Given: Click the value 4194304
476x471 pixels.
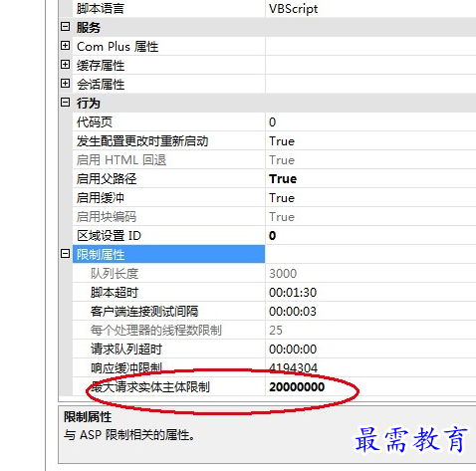Looking at the screenshot, I should tap(370, 367).
